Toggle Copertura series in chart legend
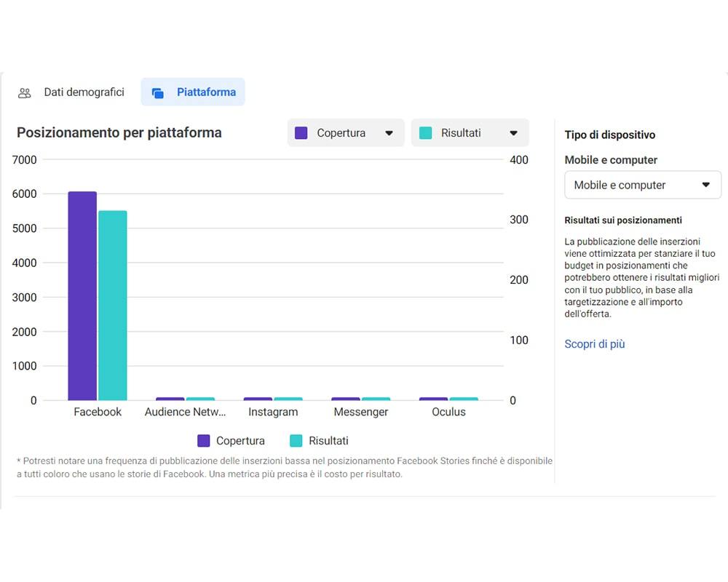728x582 pixels. 232,441
